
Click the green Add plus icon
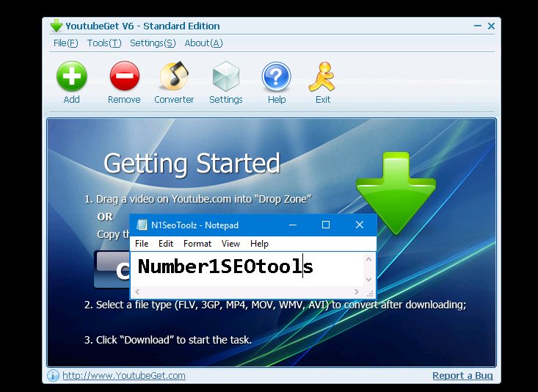pos(72,76)
